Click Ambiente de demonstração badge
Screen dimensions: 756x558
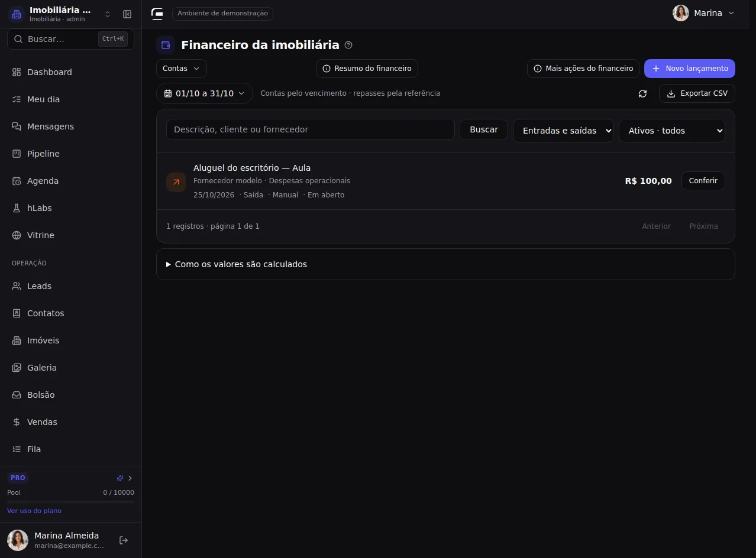pyautogui.click(x=223, y=14)
